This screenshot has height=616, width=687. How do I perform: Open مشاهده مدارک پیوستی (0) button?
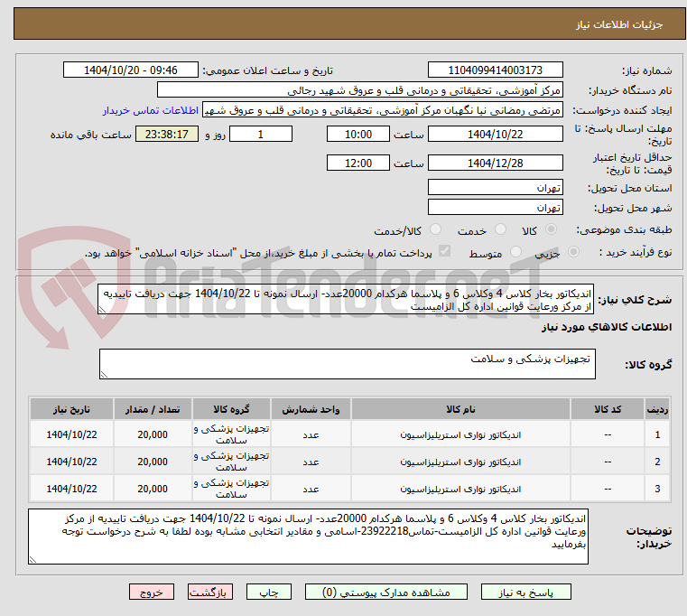(x=386, y=592)
